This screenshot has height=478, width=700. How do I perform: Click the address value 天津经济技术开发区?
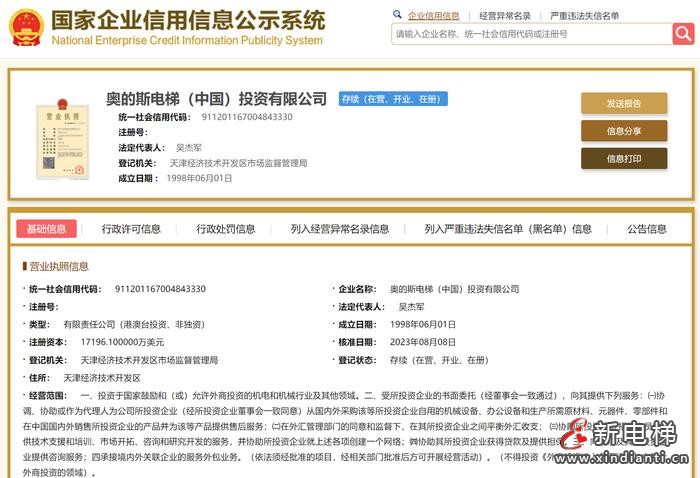[x=102, y=378]
